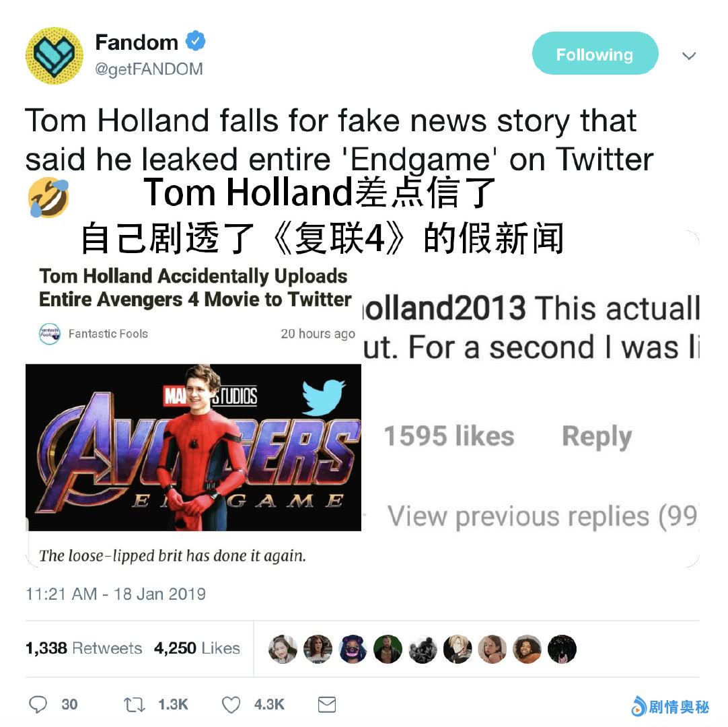Toggle the Following button
The width and height of the screenshot is (728, 727).
tap(595, 53)
